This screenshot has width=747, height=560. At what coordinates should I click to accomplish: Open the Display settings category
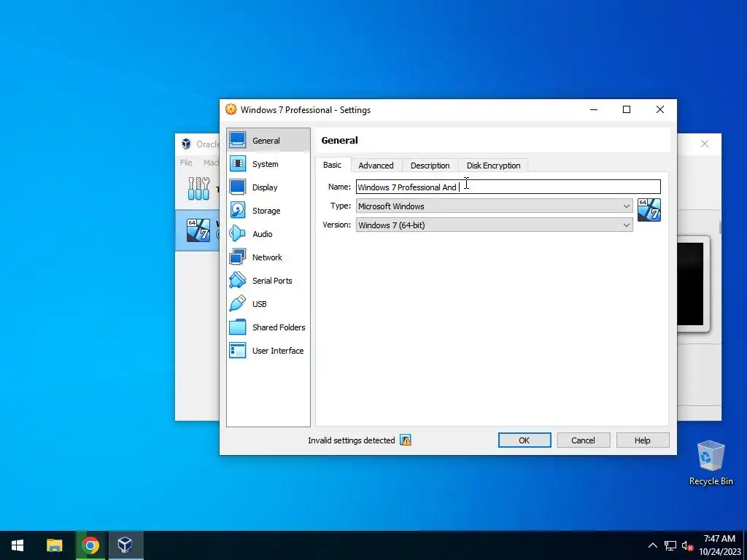pos(268,187)
